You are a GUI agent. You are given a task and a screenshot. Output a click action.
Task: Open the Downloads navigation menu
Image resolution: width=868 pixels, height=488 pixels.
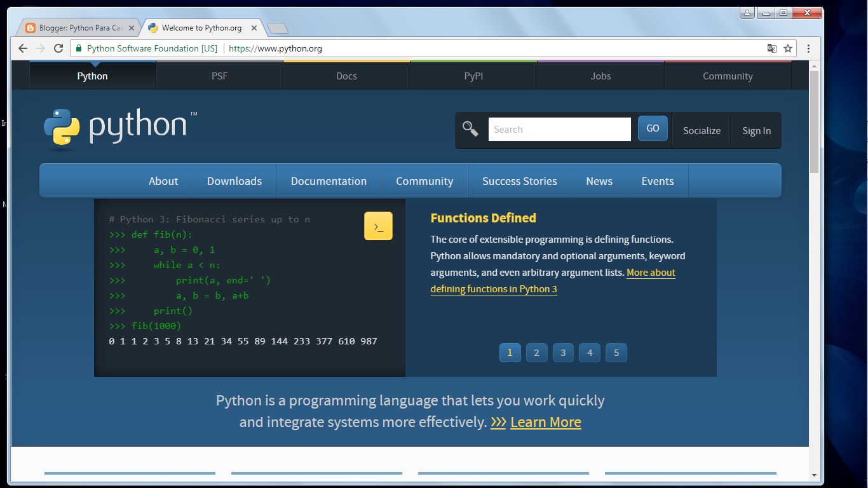[x=234, y=180]
